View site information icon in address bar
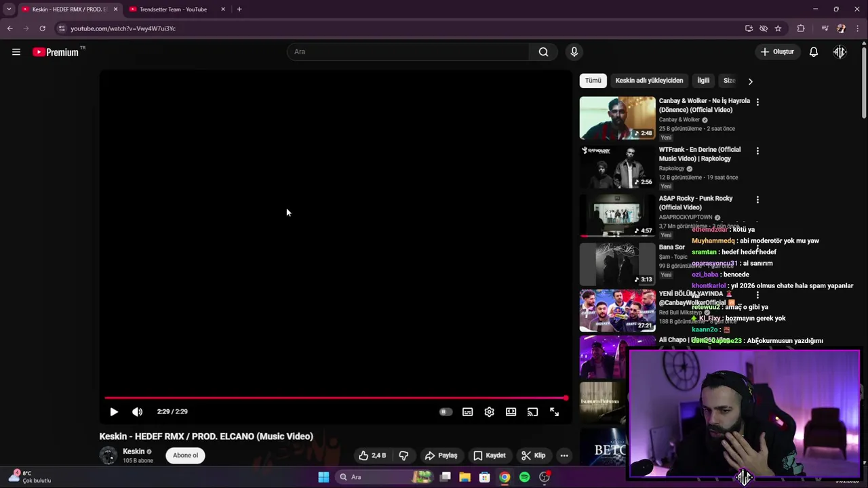The width and height of the screenshot is (868, 488). click(x=62, y=28)
